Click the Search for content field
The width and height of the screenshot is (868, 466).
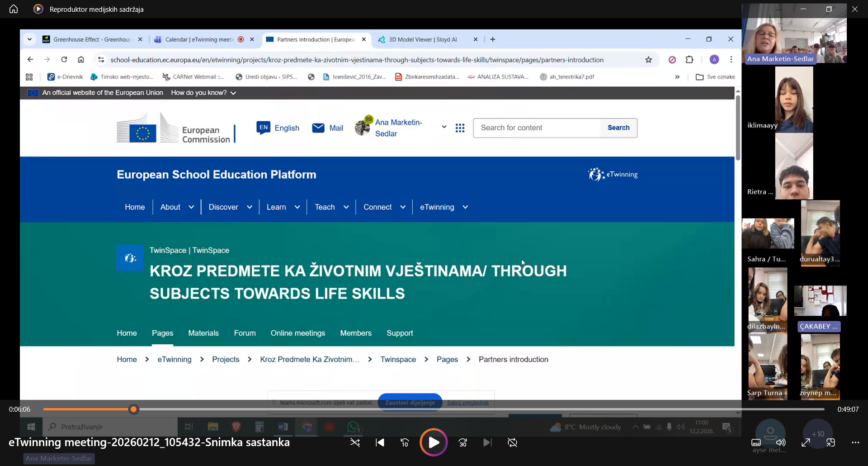[537, 128]
